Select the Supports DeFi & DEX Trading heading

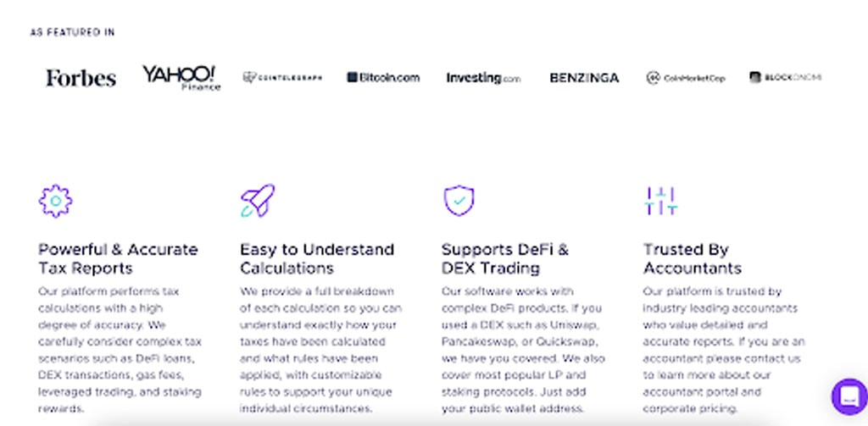(x=505, y=259)
